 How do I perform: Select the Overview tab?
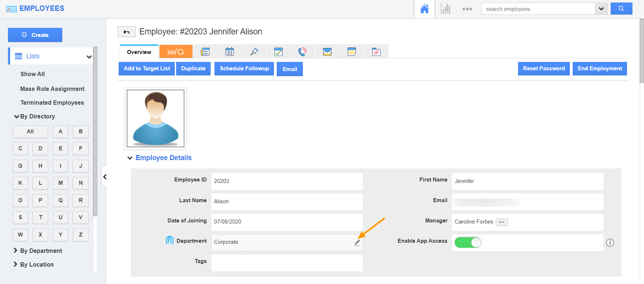point(139,52)
